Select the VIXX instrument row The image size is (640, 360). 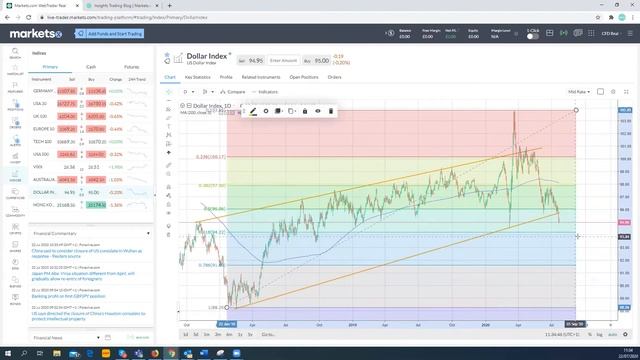tap(91, 167)
